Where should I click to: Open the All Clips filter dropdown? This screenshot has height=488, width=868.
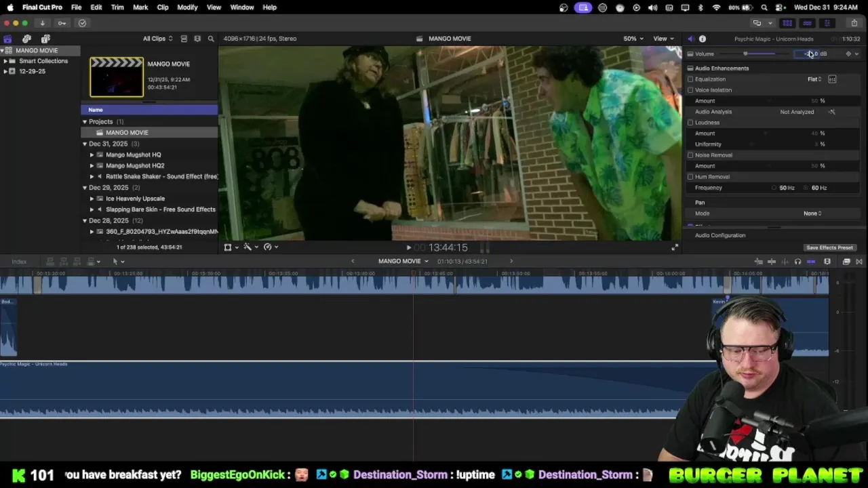coord(157,39)
